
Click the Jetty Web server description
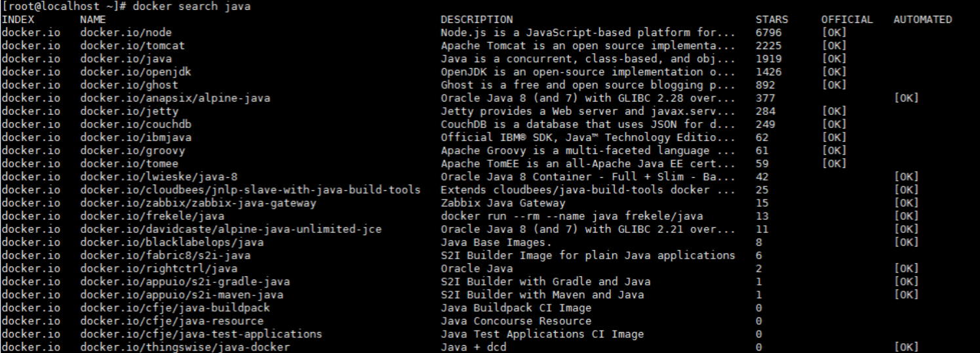[588, 111]
